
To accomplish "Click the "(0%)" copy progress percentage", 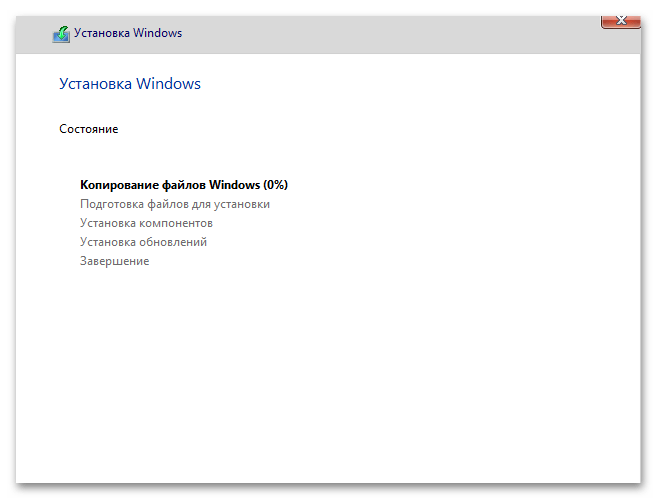I will click(x=275, y=185).
